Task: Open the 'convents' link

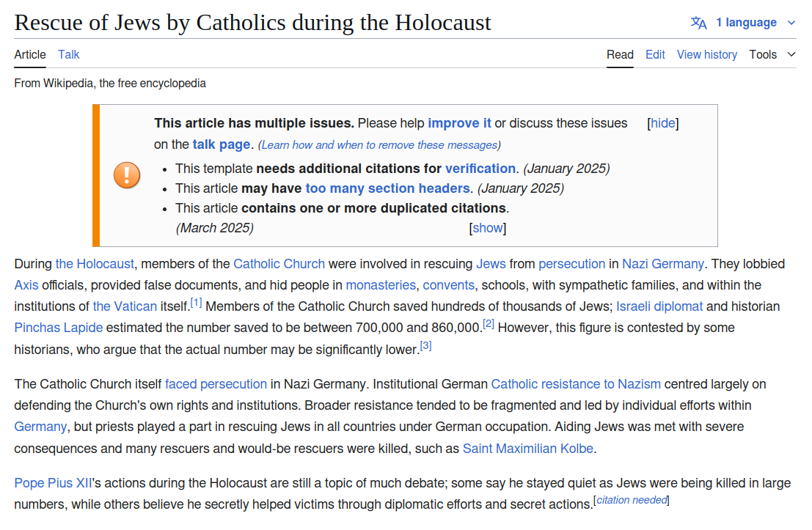Action: [x=448, y=285]
